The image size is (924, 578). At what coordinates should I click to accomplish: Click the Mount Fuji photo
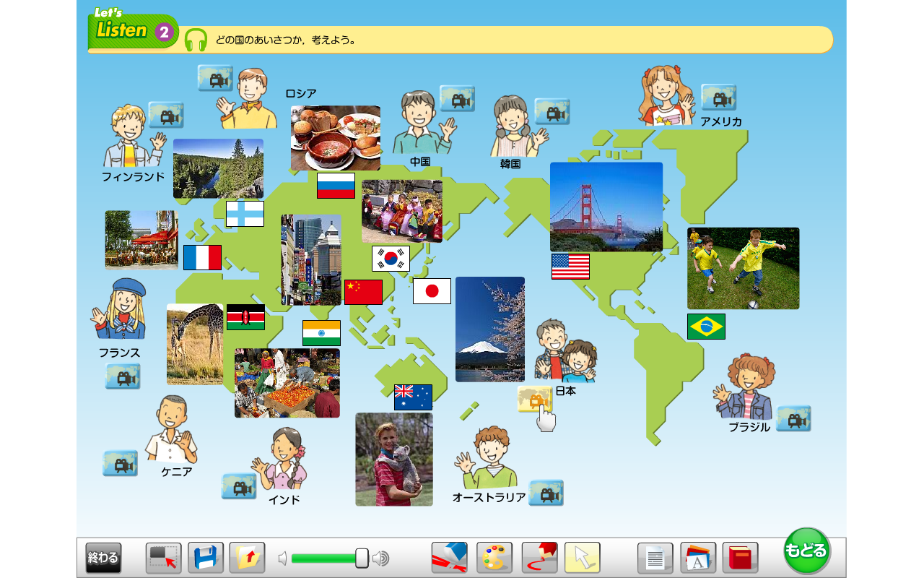coord(489,329)
